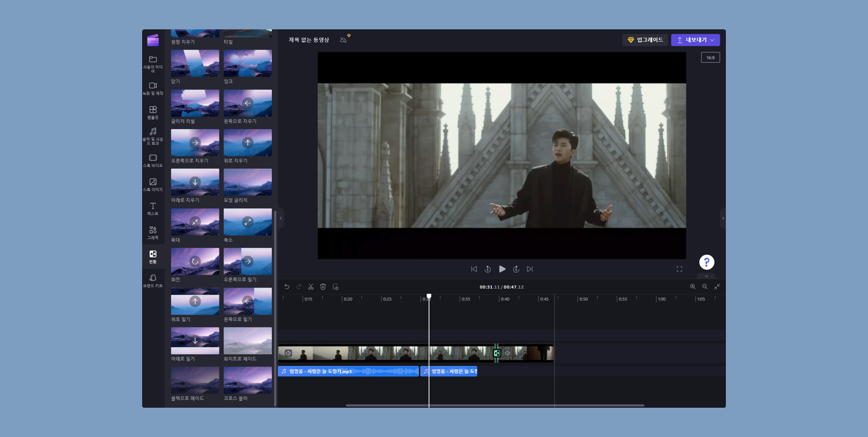This screenshot has height=437, width=868.
Task: Open the 내보내기 export dropdown
Action: [695, 40]
